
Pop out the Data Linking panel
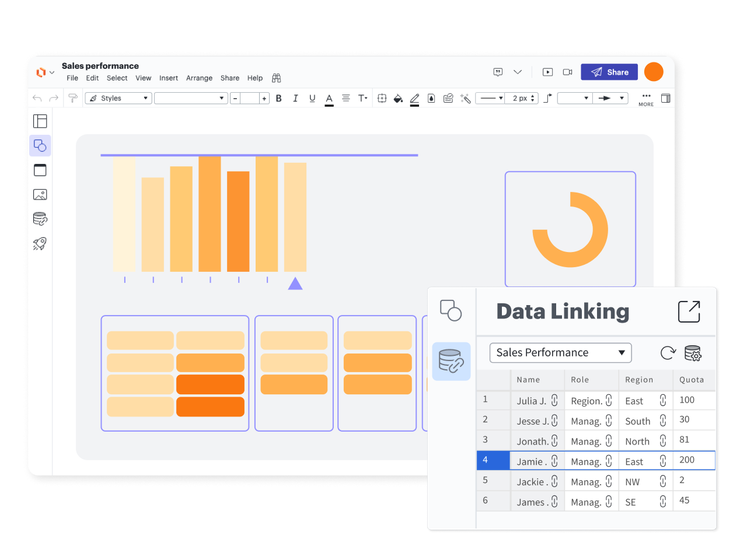tap(689, 311)
